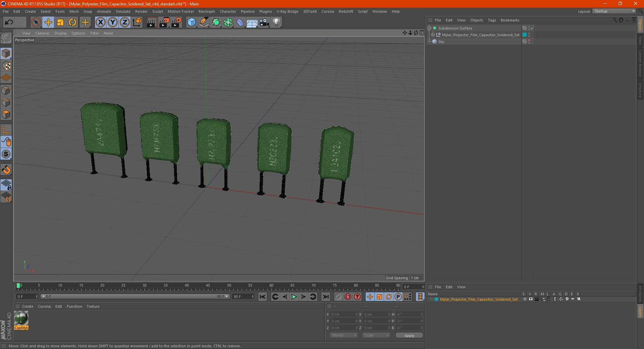Toggle Y axis lock

113,22
